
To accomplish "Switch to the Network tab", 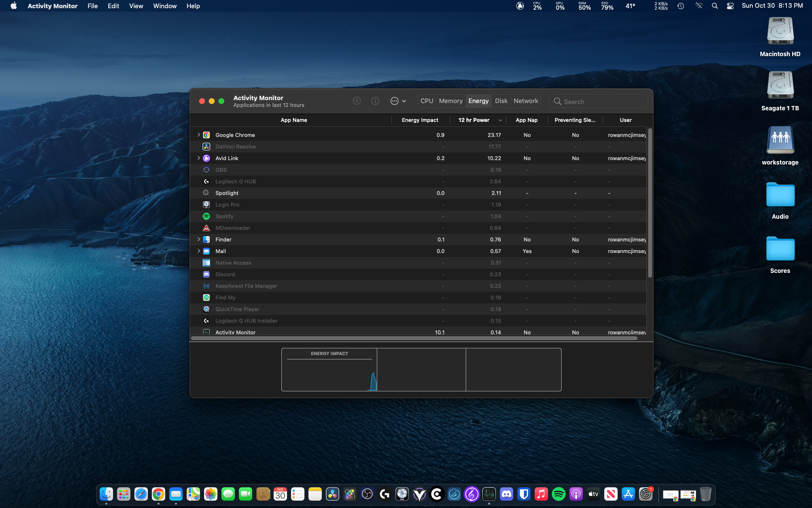I will tap(525, 101).
